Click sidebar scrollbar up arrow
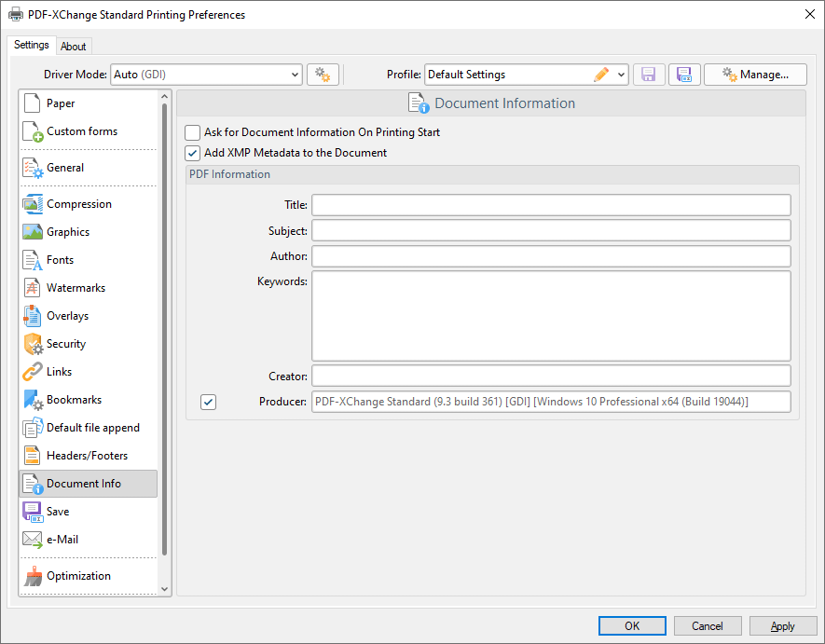The image size is (825, 644). pos(164,96)
